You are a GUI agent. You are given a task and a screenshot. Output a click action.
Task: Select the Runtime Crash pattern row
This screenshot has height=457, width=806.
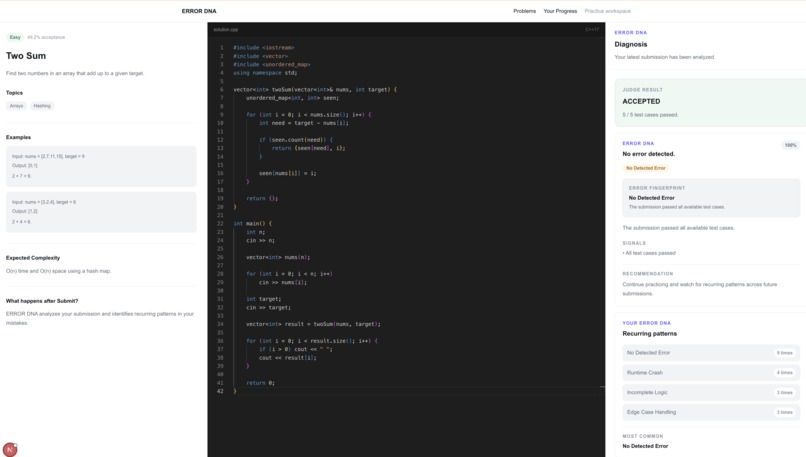(711, 373)
